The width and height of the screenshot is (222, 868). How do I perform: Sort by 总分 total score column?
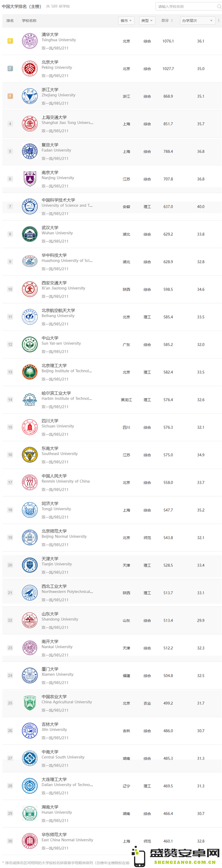click(167, 21)
